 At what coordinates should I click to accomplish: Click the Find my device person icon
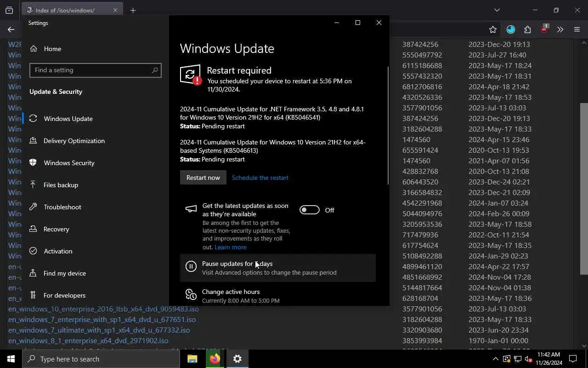click(x=33, y=273)
